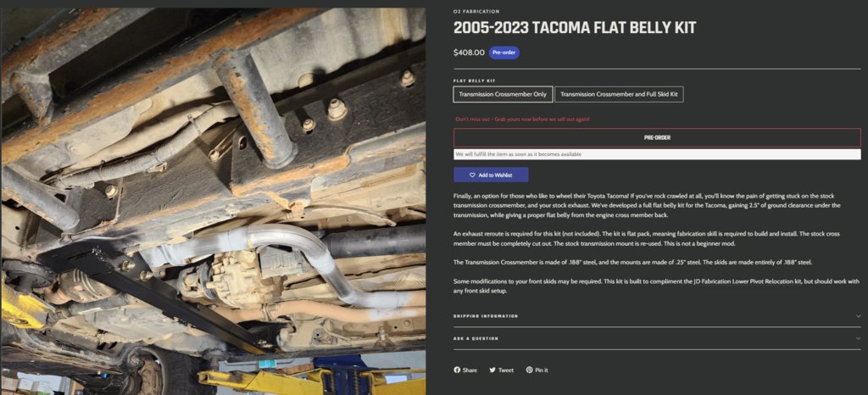
Task: Click the Shipping Information chevron arrow
Action: (x=858, y=316)
